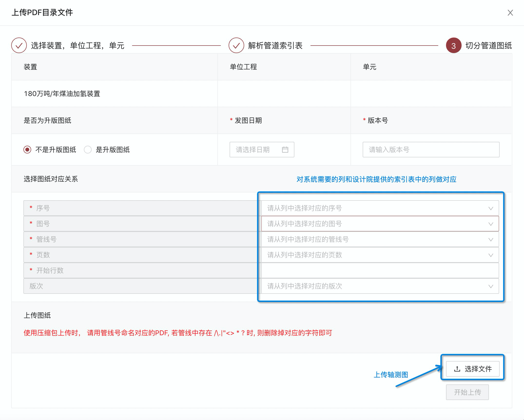Click the 版次 field label
The image size is (524, 420).
coord(36,286)
